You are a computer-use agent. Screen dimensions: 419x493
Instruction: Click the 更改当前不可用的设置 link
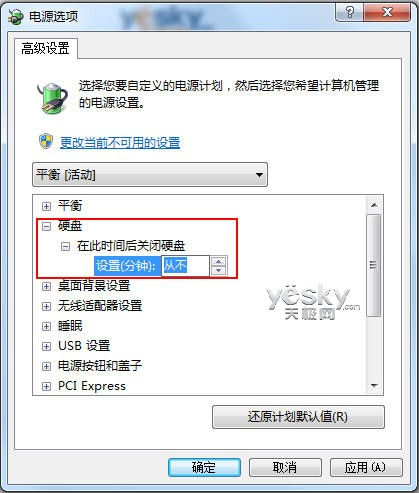pyautogui.click(x=120, y=143)
